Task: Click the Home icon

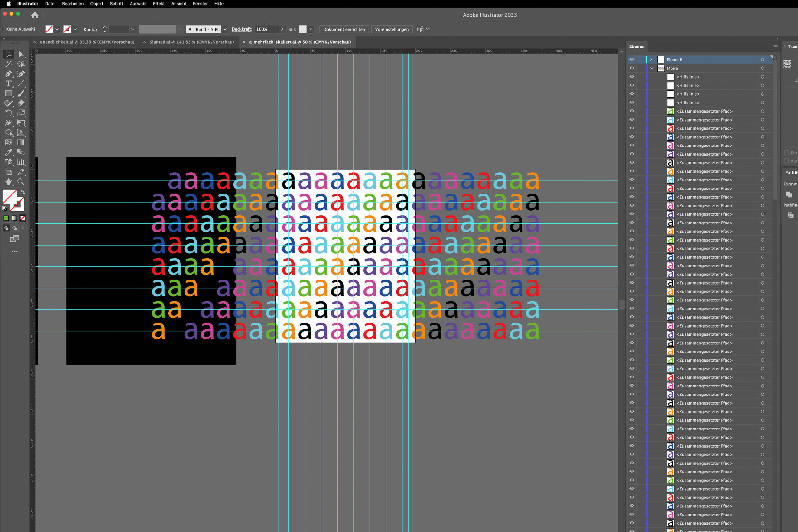Action: pyautogui.click(x=35, y=15)
